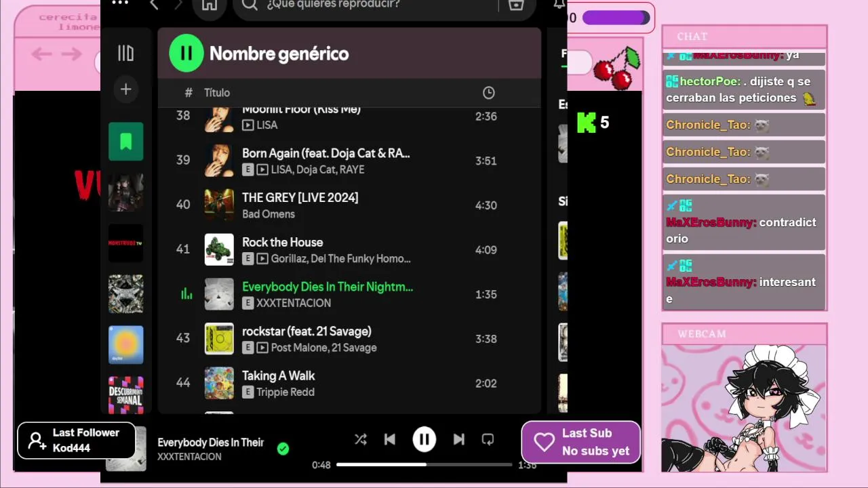Viewport: 868px width, 488px height.
Task: Pause the Nombre genérico playlist with the green button
Action: click(186, 54)
